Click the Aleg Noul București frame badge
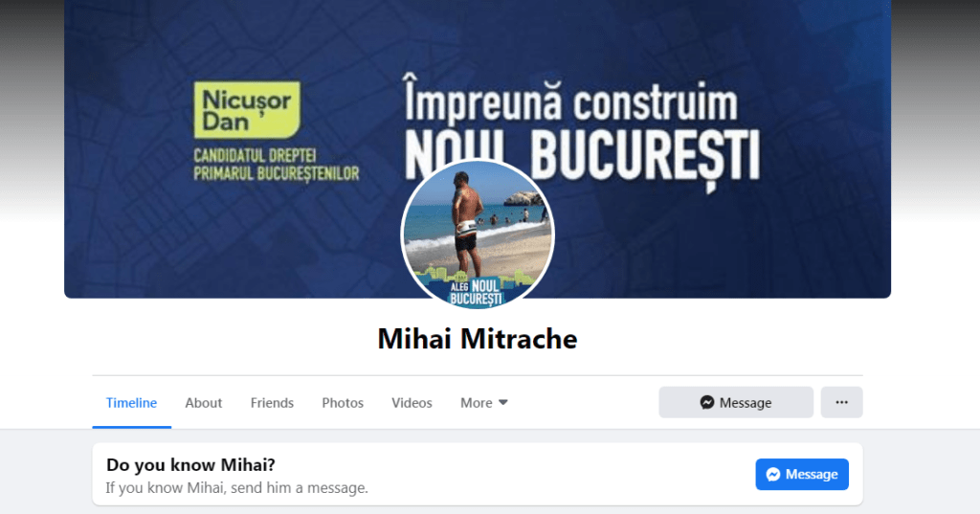Image resolution: width=980 pixels, height=514 pixels. point(477,292)
